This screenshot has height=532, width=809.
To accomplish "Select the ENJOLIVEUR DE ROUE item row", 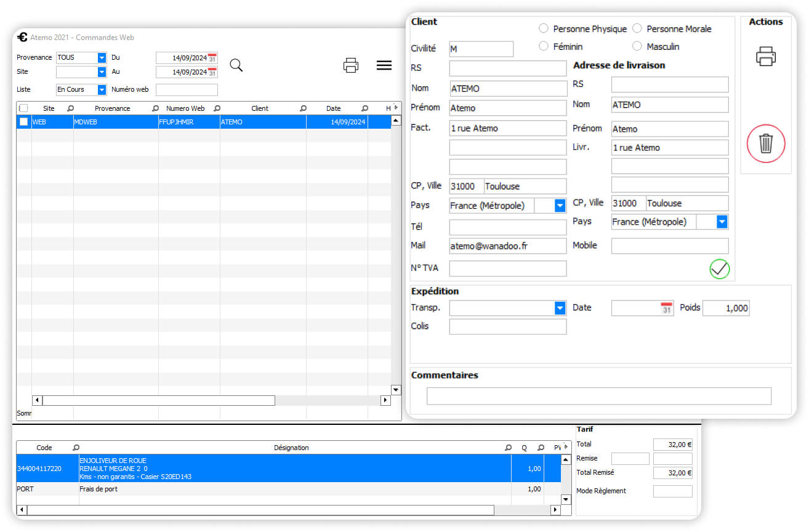I will pos(289,469).
